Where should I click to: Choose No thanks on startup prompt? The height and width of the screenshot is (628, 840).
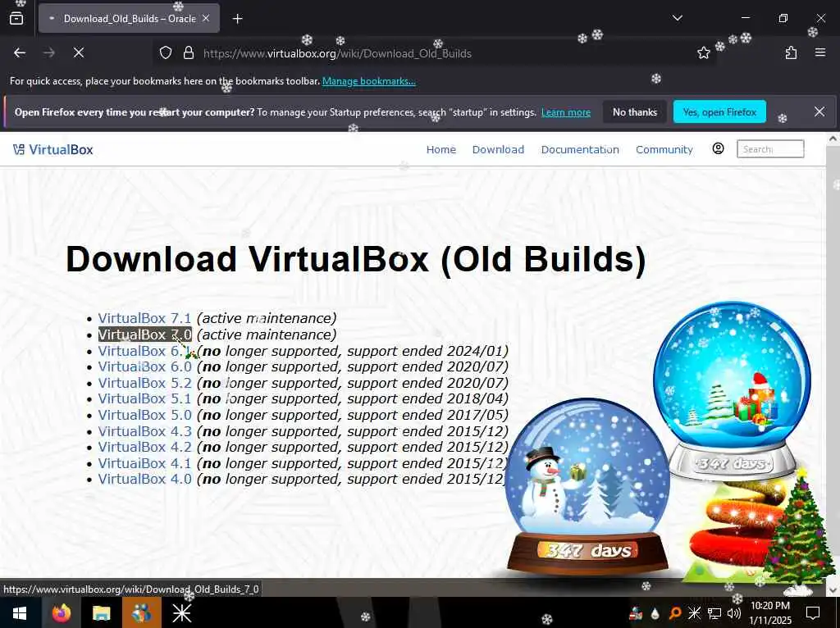634,112
